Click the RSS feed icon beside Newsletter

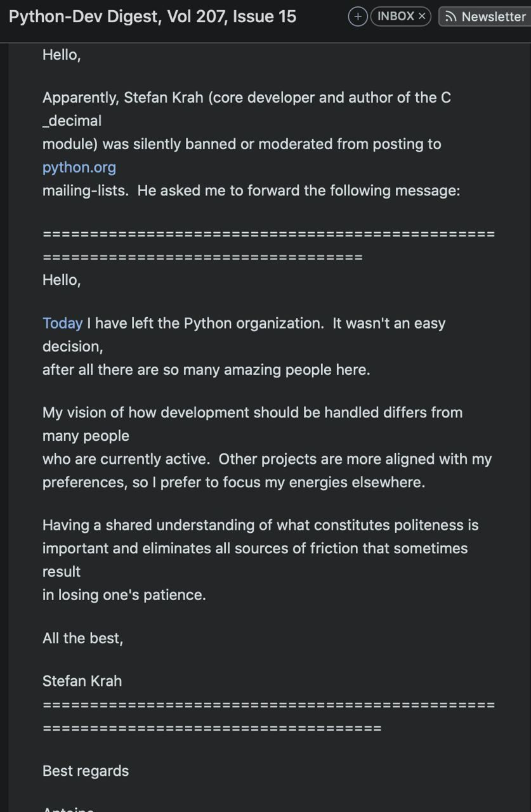pos(450,16)
